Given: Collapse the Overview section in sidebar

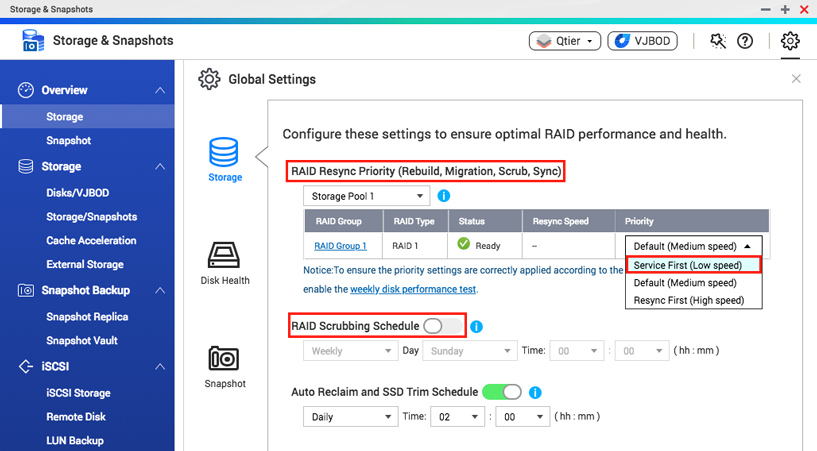Looking at the screenshot, I should (160, 91).
